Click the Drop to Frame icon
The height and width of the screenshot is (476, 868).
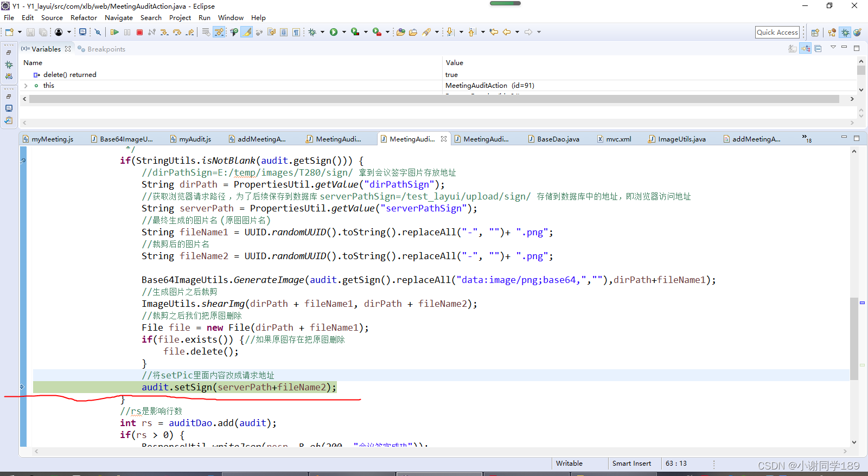[206, 32]
